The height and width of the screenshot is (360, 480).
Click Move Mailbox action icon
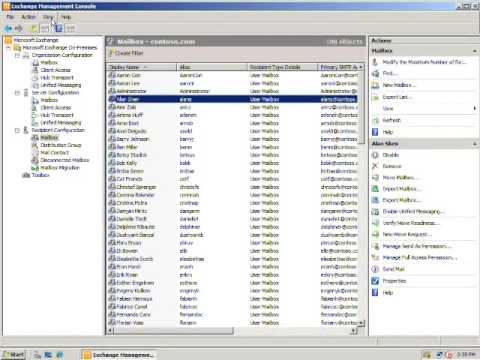click(375, 177)
